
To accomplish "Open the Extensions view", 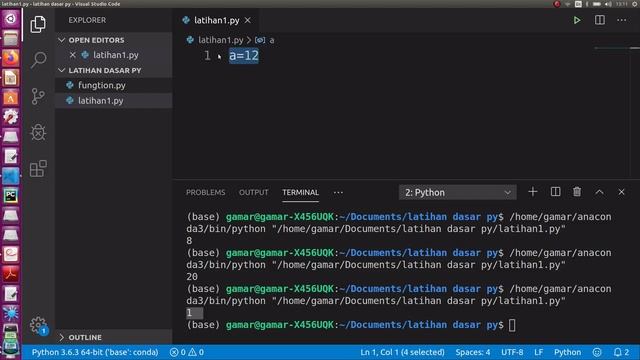I will tap(38, 168).
